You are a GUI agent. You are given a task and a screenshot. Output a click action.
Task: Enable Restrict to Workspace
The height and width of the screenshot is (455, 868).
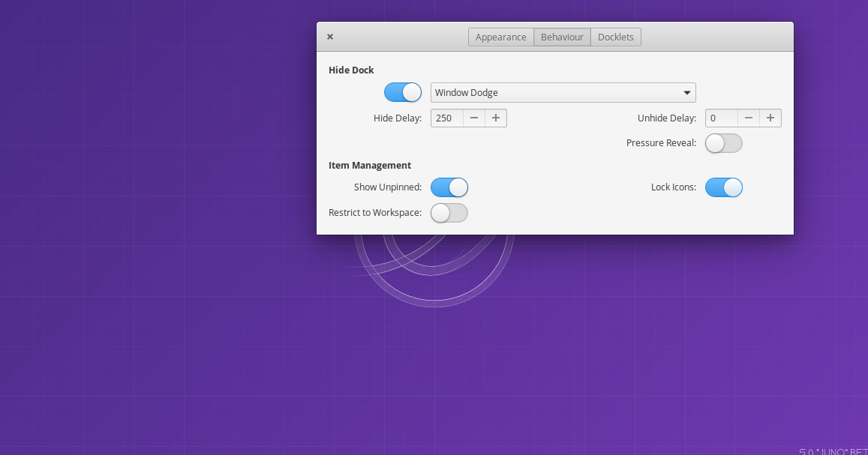(449, 213)
